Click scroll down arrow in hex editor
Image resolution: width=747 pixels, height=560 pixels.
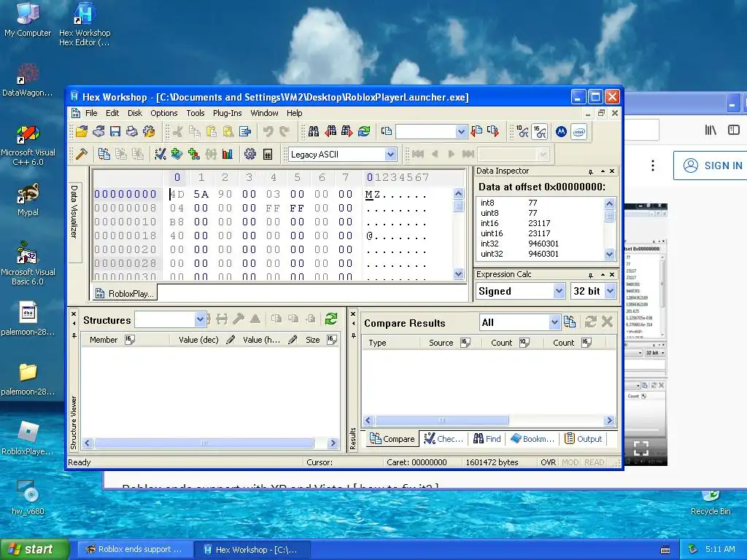(x=458, y=273)
